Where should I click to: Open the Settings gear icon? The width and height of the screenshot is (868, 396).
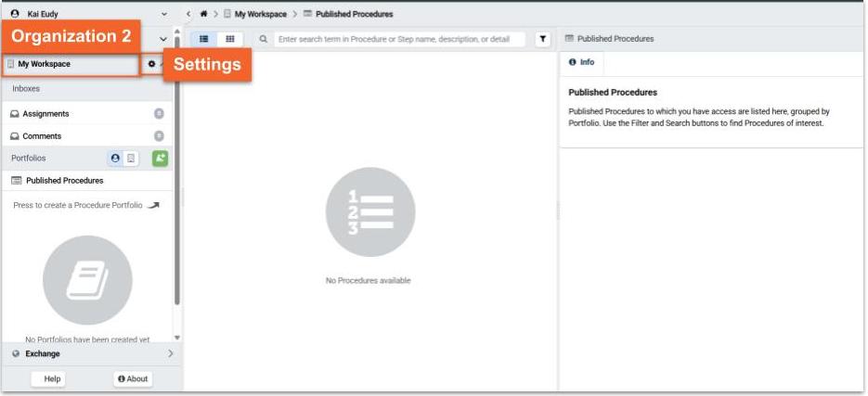click(152, 64)
